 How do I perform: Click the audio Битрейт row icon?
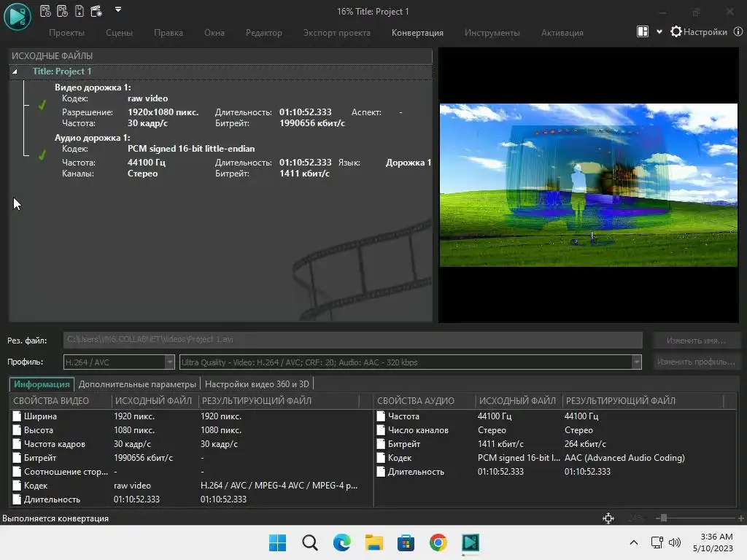pyautogui.click(x=381, y=444)
